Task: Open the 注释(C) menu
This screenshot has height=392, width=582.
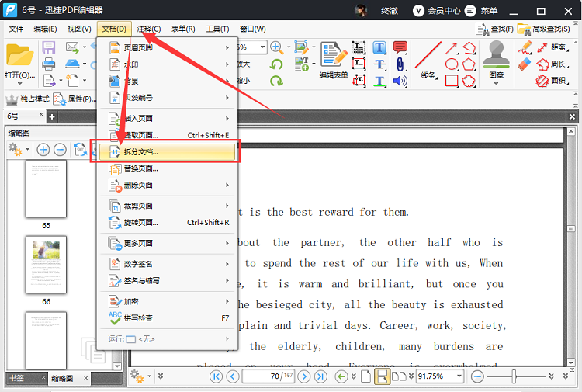Action: point(148,29)
